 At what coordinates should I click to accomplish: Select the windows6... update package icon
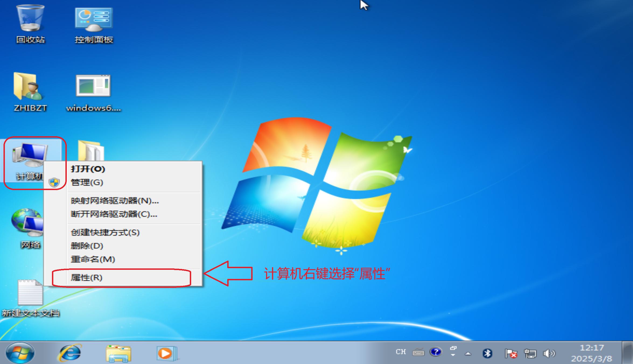(x=93, y=93)
